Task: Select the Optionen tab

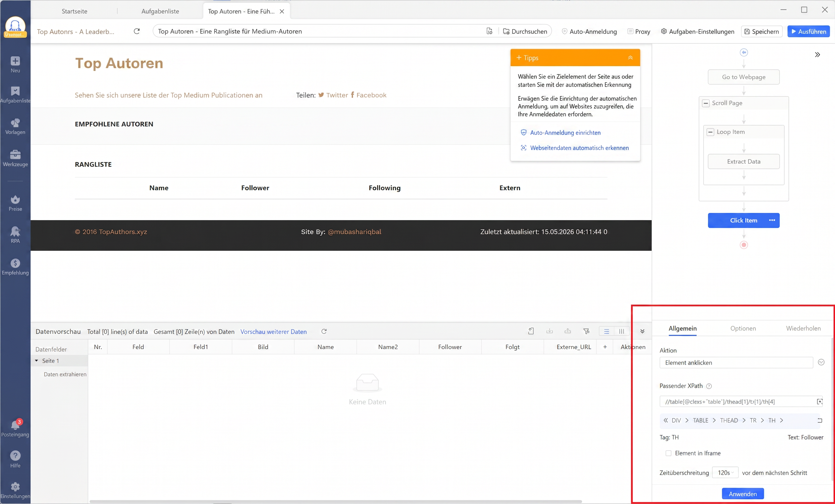Action: point(743,328)
